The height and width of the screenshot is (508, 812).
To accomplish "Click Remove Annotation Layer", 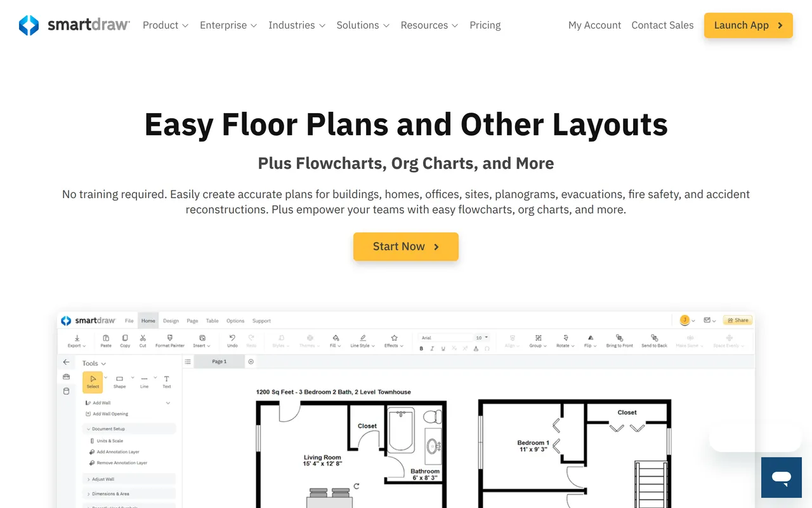I will (118, 463).
